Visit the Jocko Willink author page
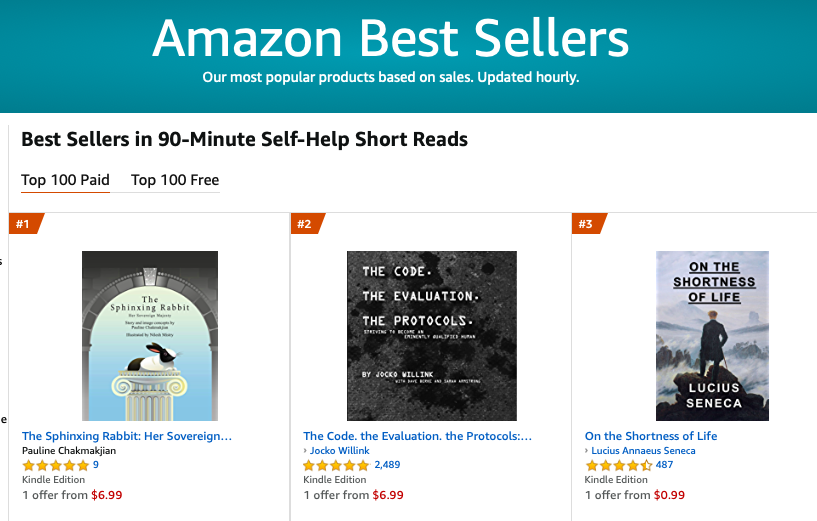This screenshot has height=521, width=817. click(340, 451)
